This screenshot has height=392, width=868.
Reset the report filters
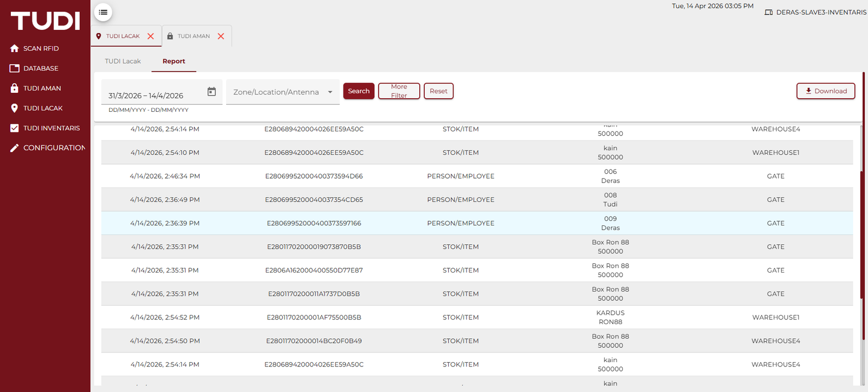438,91
